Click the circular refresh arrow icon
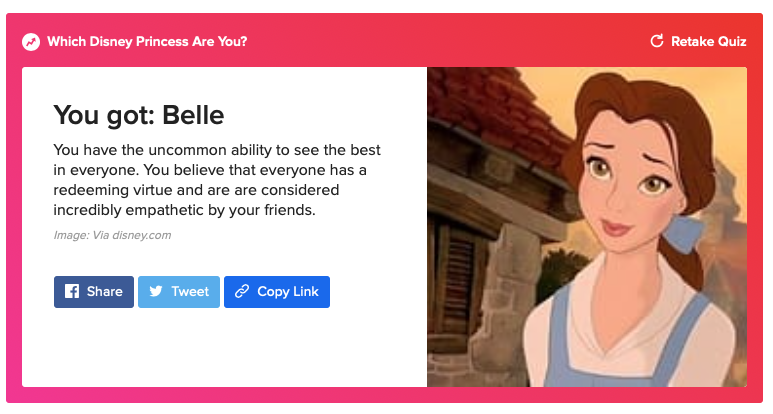 click(657, 41)
